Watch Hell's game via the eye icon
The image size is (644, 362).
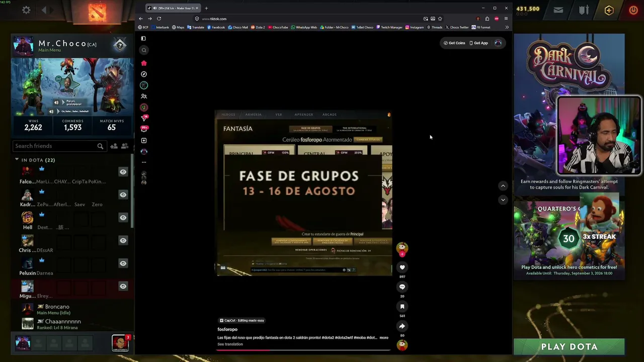pyautogui.click(x=123, y=218)
